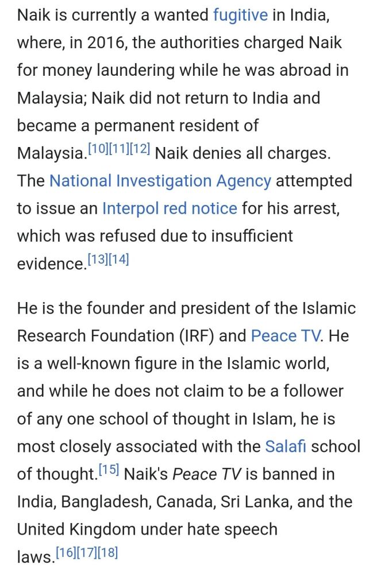View footnote [15] after 'of thought'
Viewport: 377px width, 588px height.
click(x=108, y=469)
